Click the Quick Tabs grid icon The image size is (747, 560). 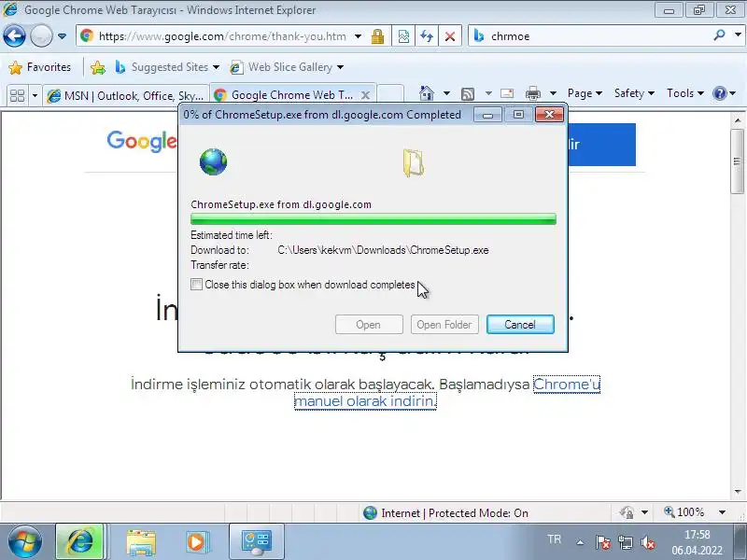point(17,95)
